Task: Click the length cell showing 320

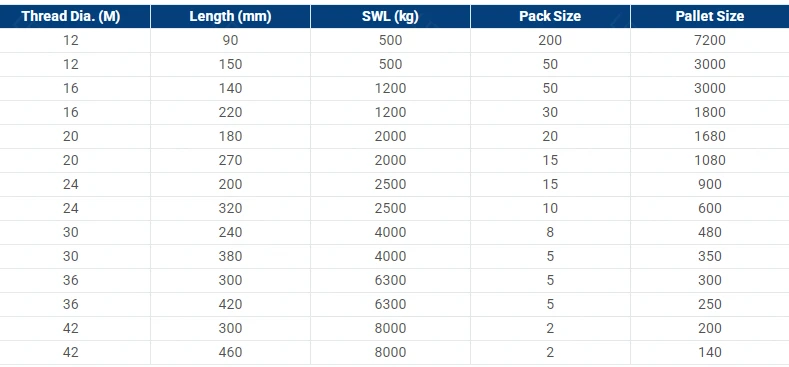Action: click(x=230, y=208)
